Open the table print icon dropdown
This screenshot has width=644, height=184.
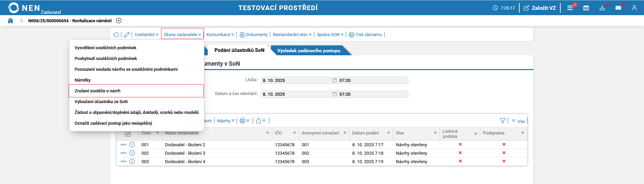pos(244,121)
